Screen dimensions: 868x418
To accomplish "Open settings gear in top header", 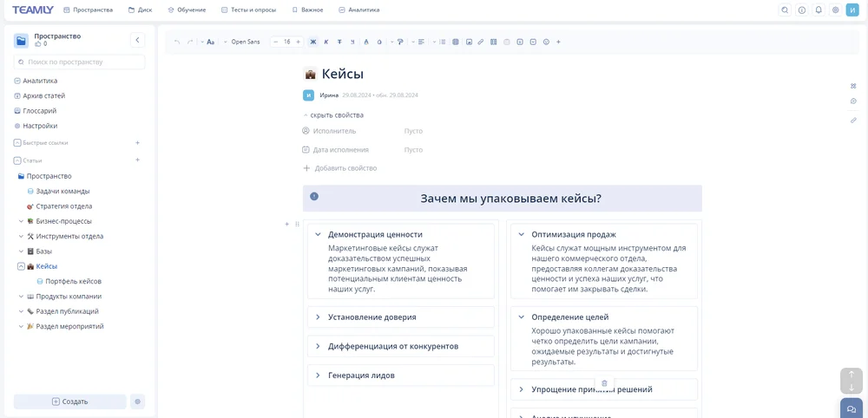I will [x=835, y=10].
